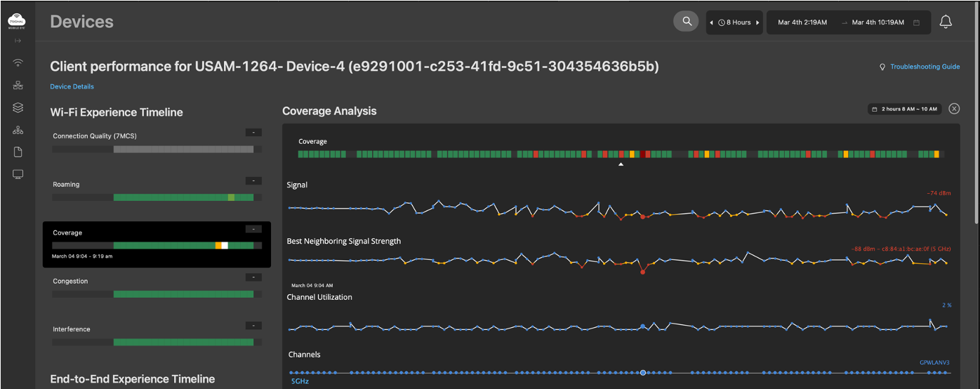Click the March 04 9:04 - 9:19 am label
This screenshot has height=389, width=980.
coord(82,256)
